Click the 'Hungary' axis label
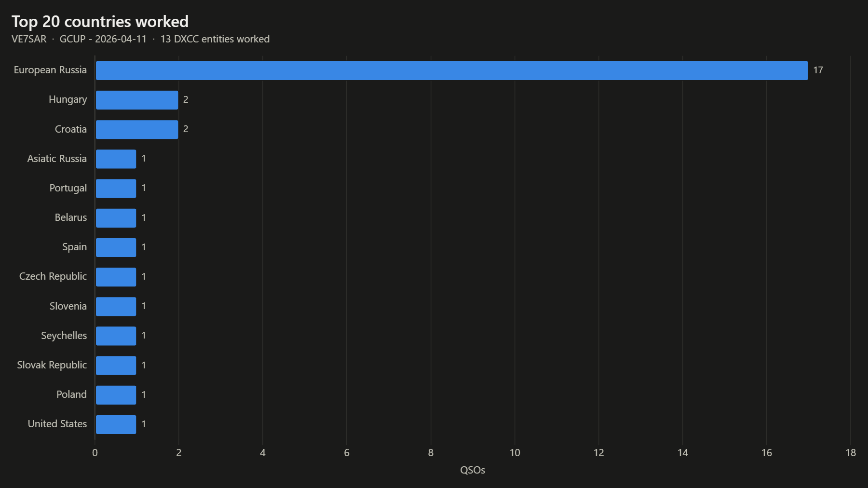Image resolution: width=868 pixels, height=488 pixels. [68, 100]
